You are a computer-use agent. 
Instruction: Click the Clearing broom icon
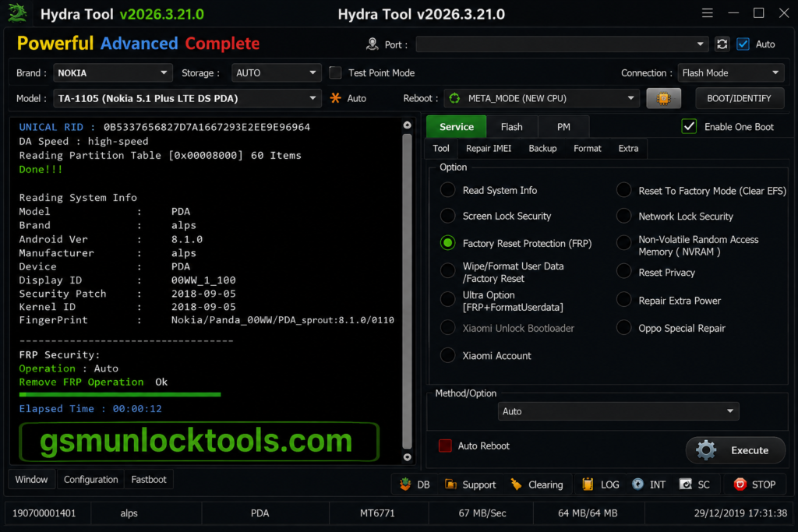click(516, 484)
